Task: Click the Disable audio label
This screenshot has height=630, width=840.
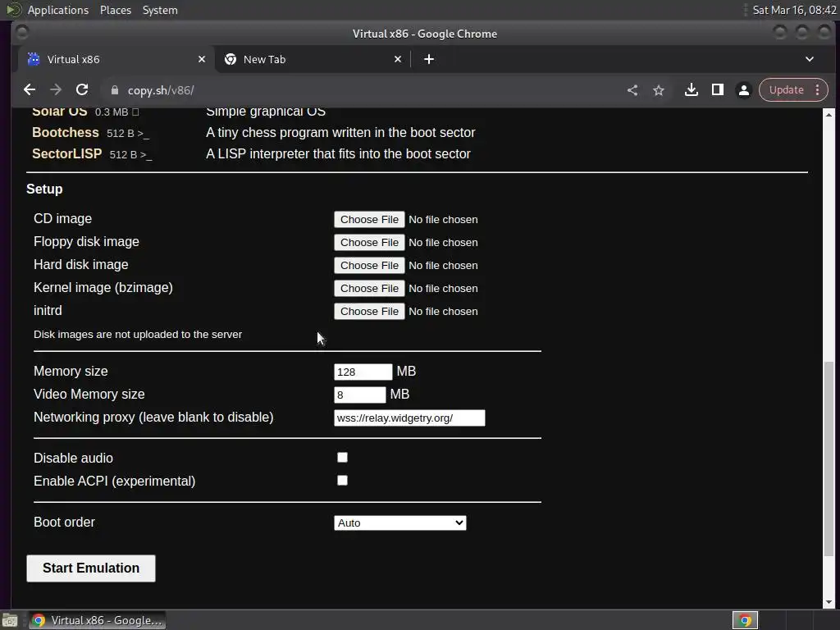Action: [73, 458]
